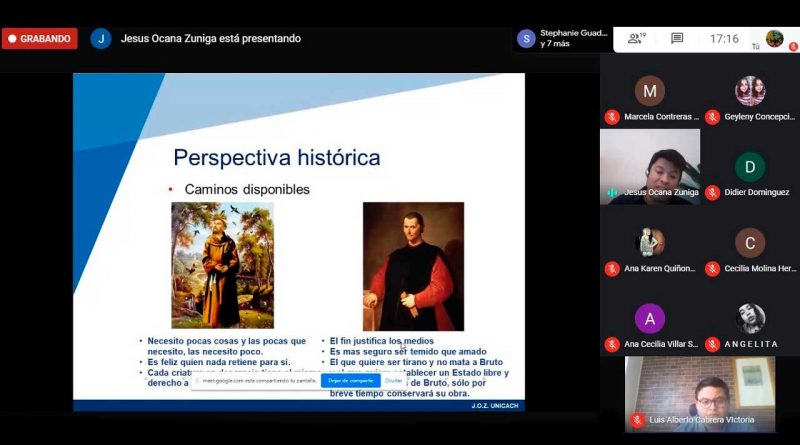This screenshot has height=445, width=800.
Task: Click the GRABANDO recording indicator
Action: coord(40,39)
